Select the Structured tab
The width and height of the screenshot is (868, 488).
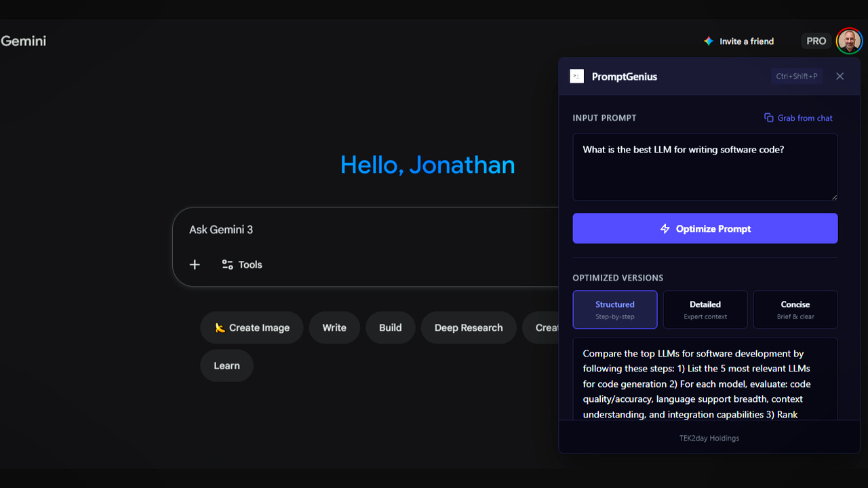tap(615, 310)
